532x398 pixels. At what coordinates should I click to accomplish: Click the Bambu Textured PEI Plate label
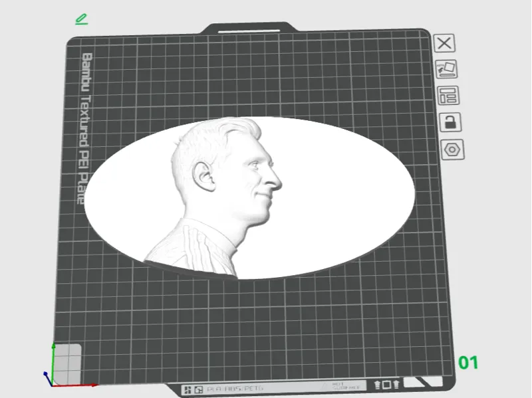tap(86, 128)
